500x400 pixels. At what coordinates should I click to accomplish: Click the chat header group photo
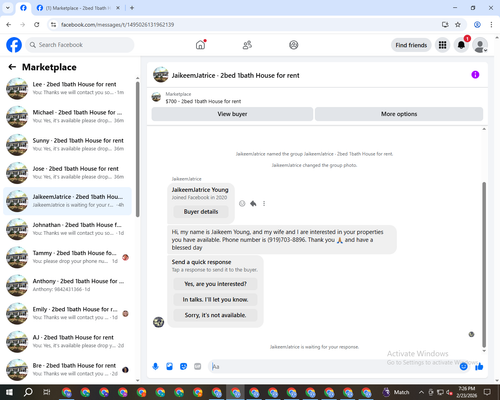(160, 75)
